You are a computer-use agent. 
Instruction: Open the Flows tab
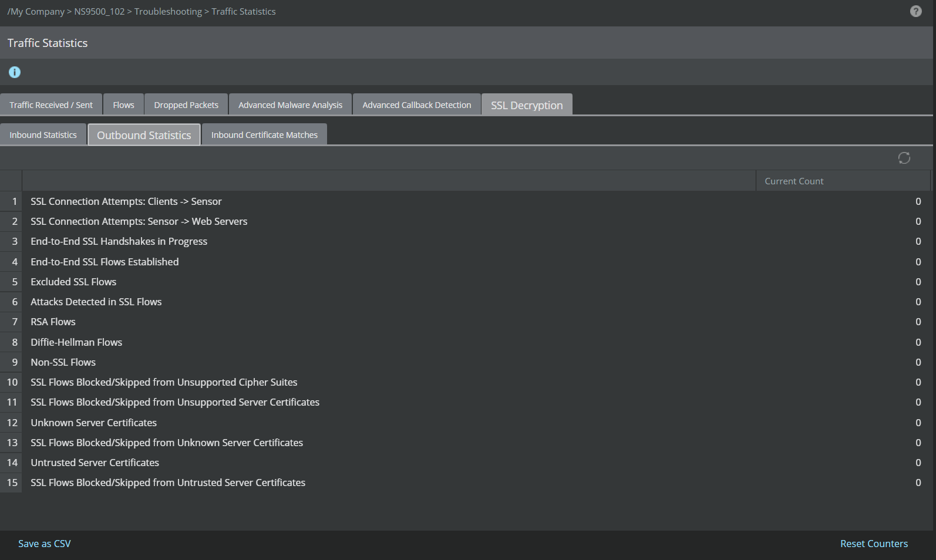123,104
